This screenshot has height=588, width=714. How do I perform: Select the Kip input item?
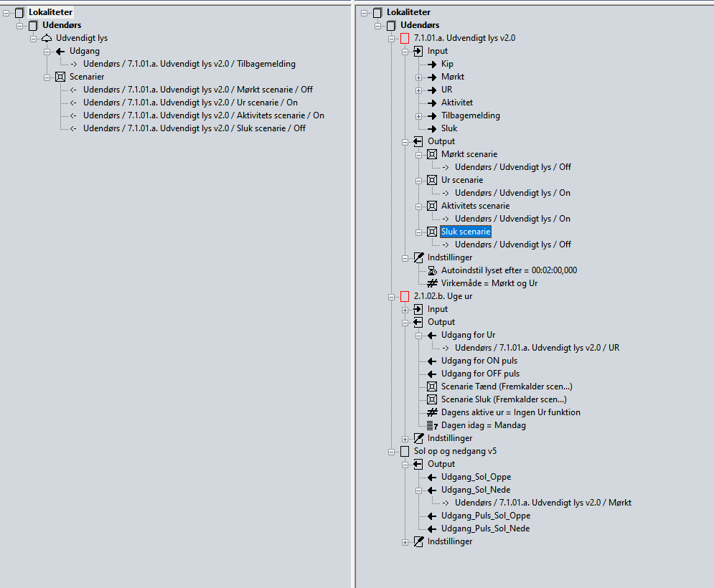pos(447,64)
